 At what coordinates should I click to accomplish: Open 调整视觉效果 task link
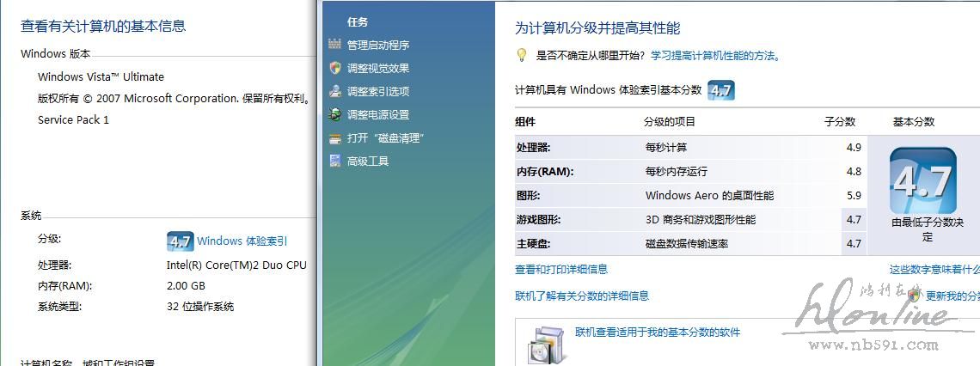point(378,68)
